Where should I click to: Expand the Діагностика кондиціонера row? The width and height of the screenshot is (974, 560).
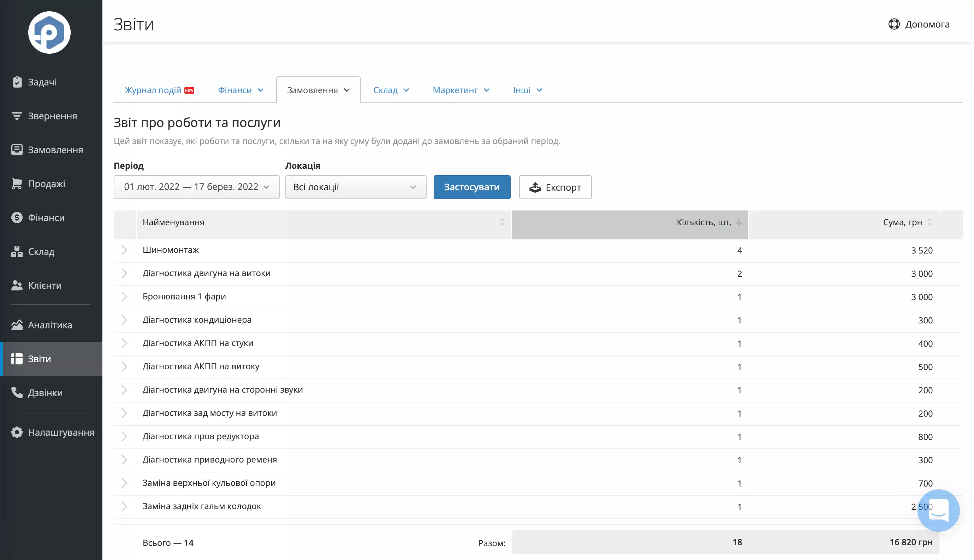[124, 320]
